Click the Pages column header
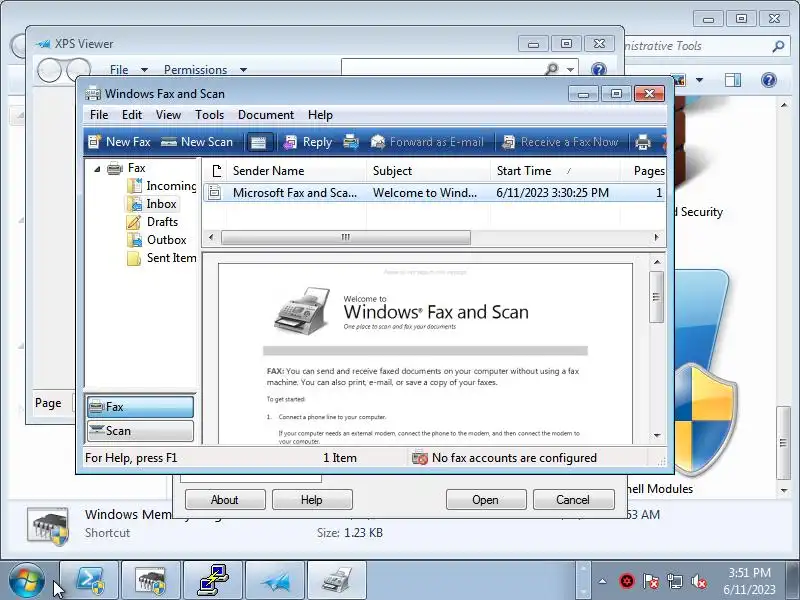The height and width of the screenshot is (600, 800). tap(644, 170)
